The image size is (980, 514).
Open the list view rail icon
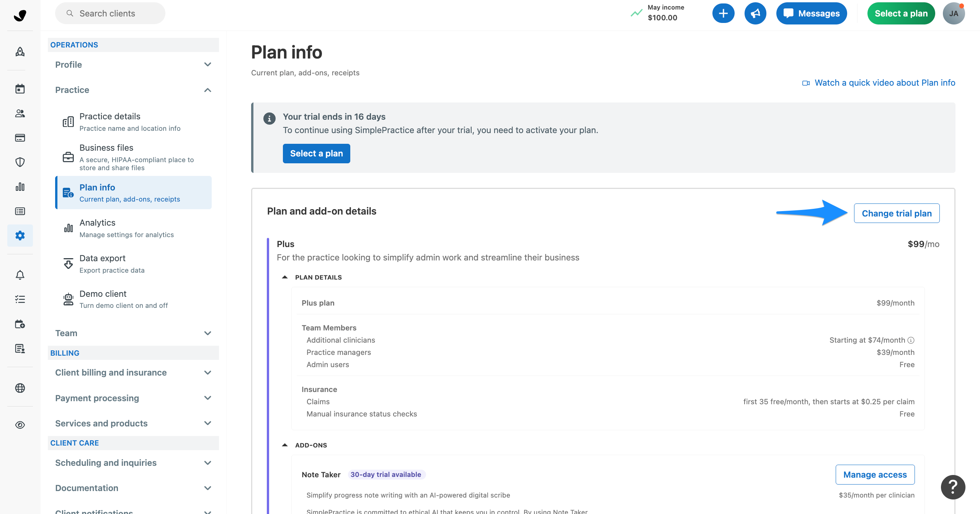click(20, 211)
